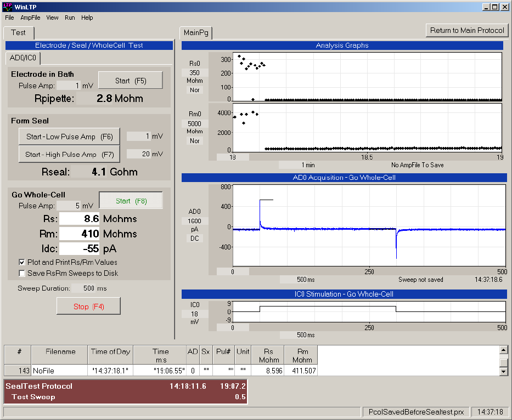Open the AmpFile menu
This screenshot has height=420, width=512.
tap(30, 18)
